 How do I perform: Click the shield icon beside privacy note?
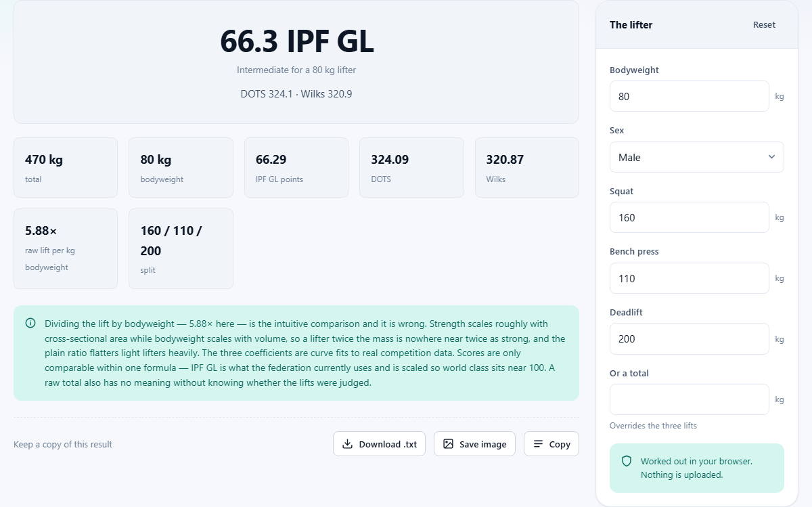627,461
